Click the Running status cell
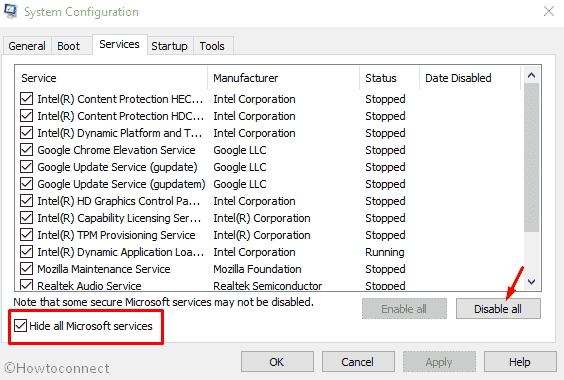564x380 pixels. click(x=385, y=252)
